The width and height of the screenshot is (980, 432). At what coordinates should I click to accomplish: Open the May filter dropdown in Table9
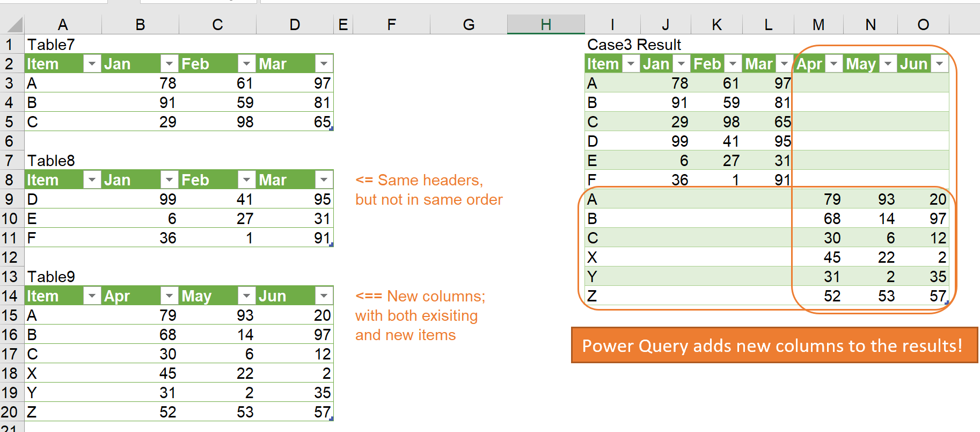[246, 296]
